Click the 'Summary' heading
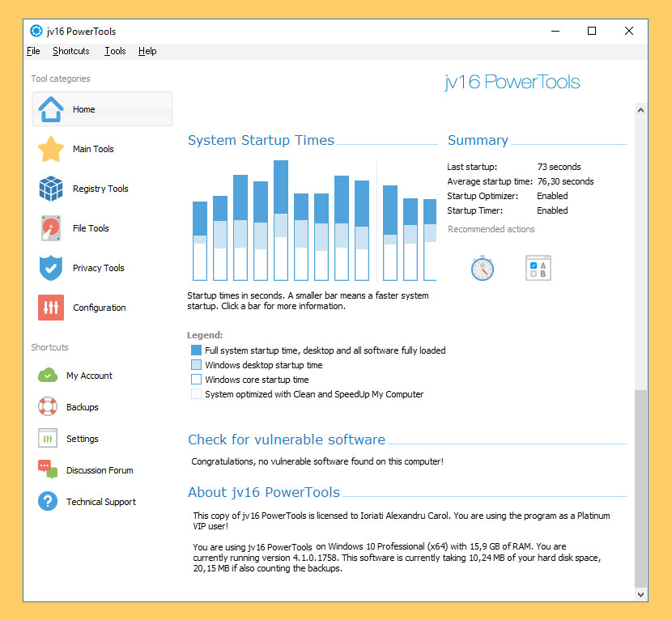Image resolution: width=672 pixels, height=620 pixels. tap(478, 140)
